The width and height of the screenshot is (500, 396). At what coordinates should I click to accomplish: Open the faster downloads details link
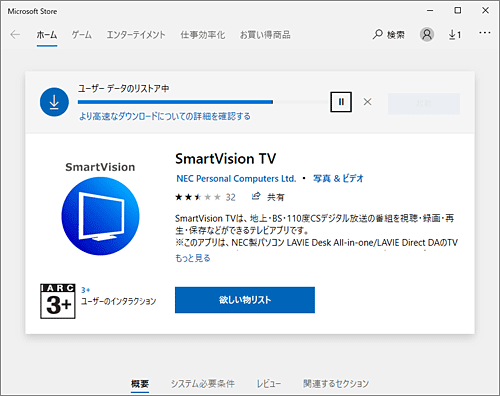(x=165, y=116)
